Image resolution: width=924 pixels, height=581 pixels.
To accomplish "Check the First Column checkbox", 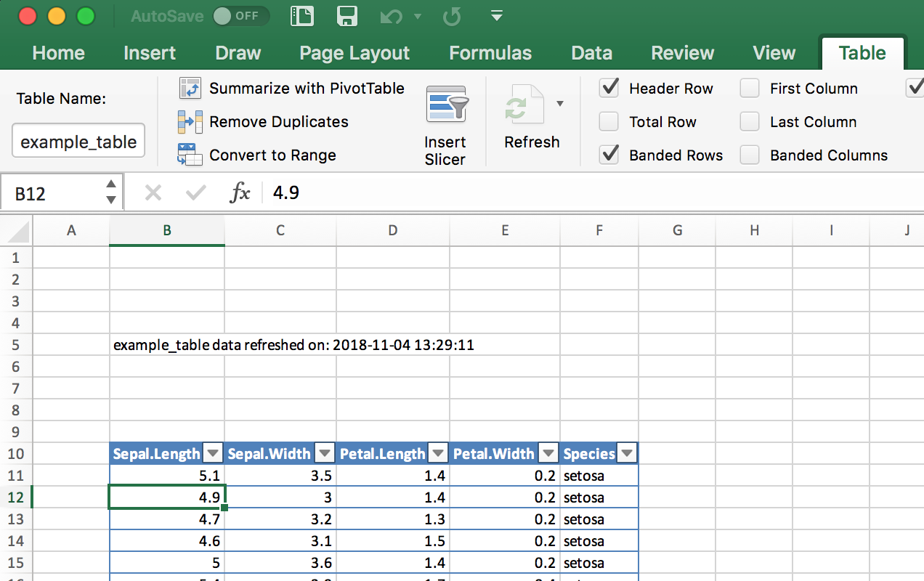I will click(x=749, y=88).
